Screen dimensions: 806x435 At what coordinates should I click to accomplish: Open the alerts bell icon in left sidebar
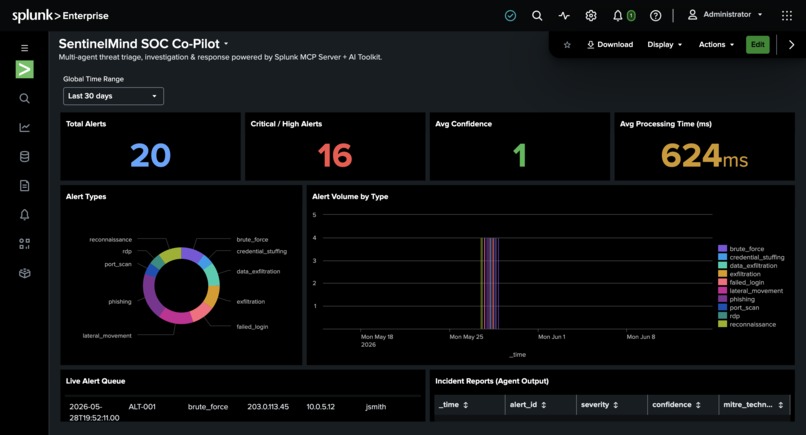pyautogui.click(x=24, y=215)
